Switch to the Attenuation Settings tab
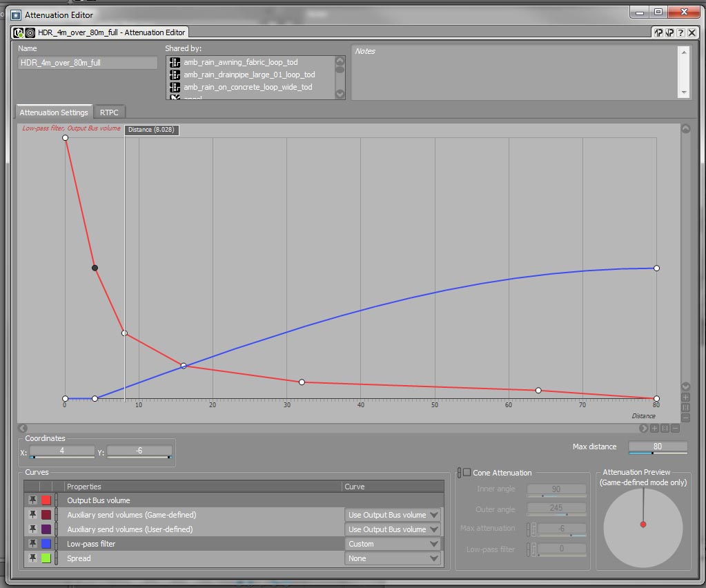 coord(54,112)
